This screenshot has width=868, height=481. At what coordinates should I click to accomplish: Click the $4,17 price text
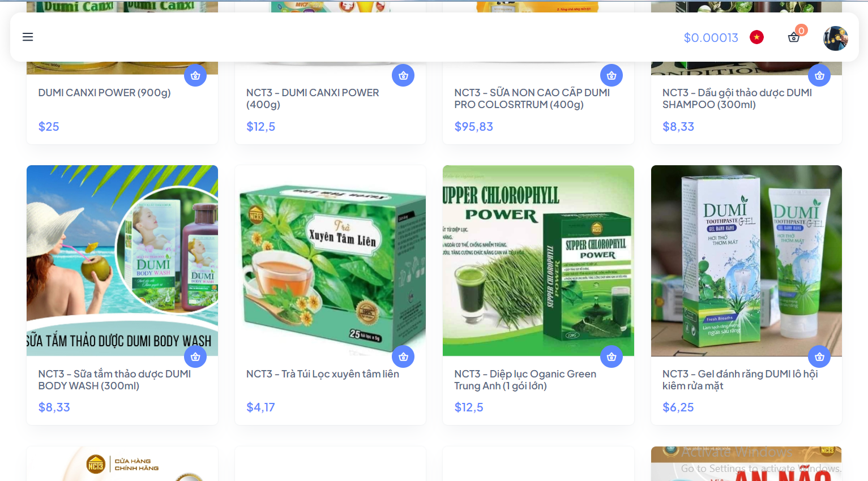click(x=260, y=407)
